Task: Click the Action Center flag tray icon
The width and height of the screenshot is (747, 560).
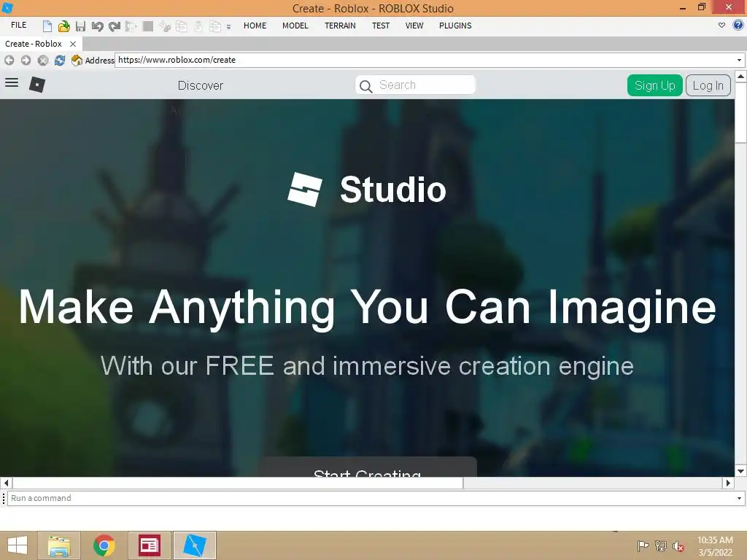Action: coord(643,545)
